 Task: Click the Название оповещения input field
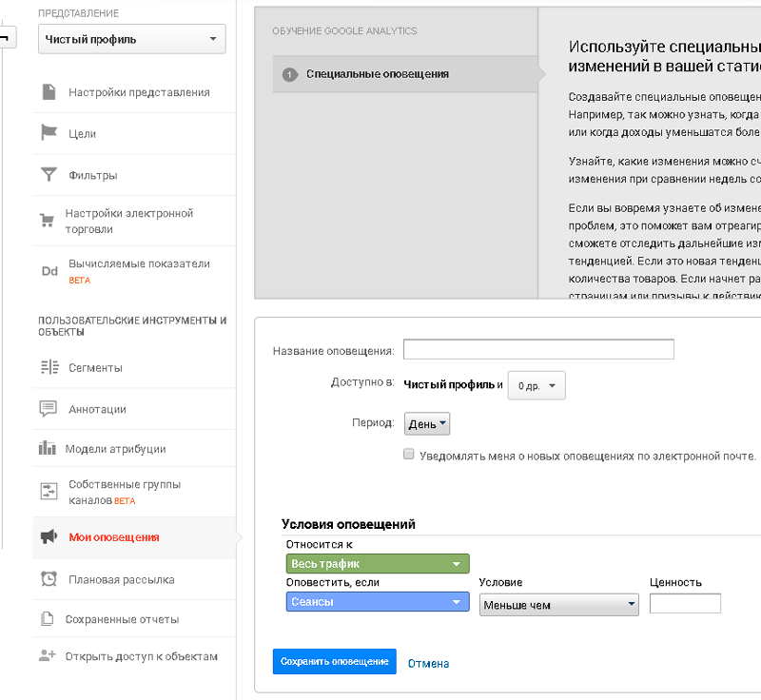[538, 349]
